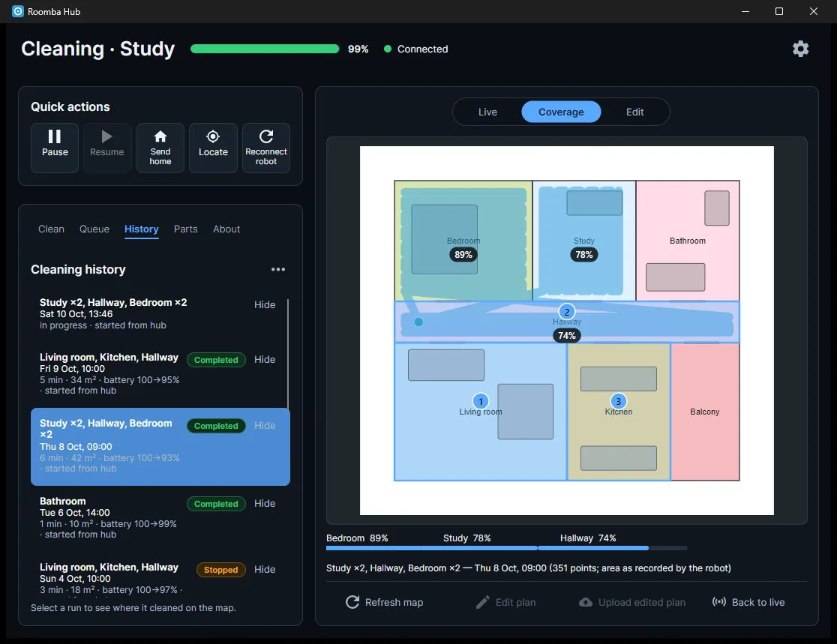Click Kitchen marker 3 on map
The image size is (837, 644).
[619, 401]
